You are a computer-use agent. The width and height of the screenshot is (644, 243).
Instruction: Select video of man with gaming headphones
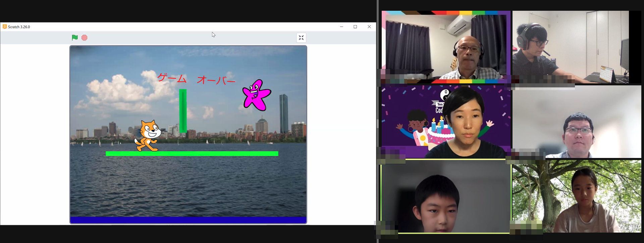pos(577,47)
